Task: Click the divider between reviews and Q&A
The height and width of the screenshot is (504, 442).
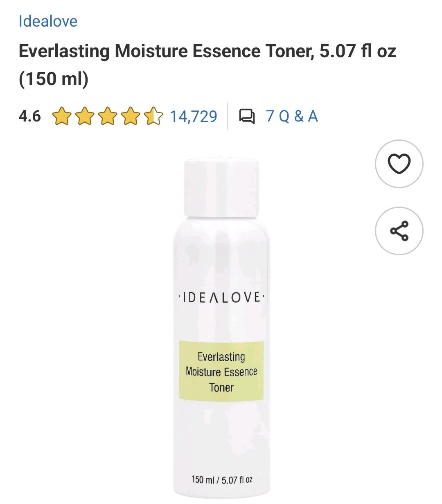Action: (228, 116)
